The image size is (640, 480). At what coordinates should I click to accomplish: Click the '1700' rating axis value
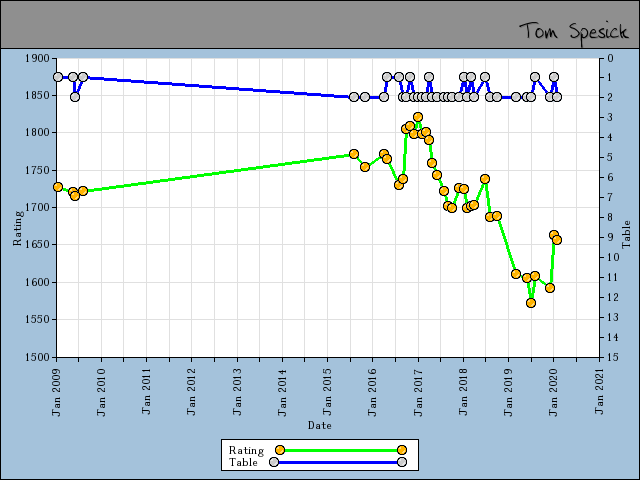37,208
